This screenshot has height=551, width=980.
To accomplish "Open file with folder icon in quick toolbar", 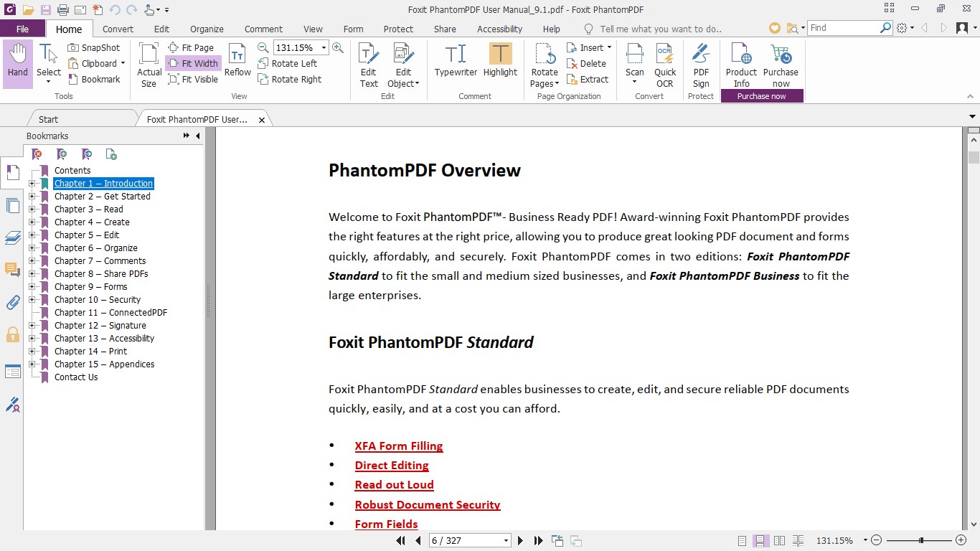I will click(28, 9).
